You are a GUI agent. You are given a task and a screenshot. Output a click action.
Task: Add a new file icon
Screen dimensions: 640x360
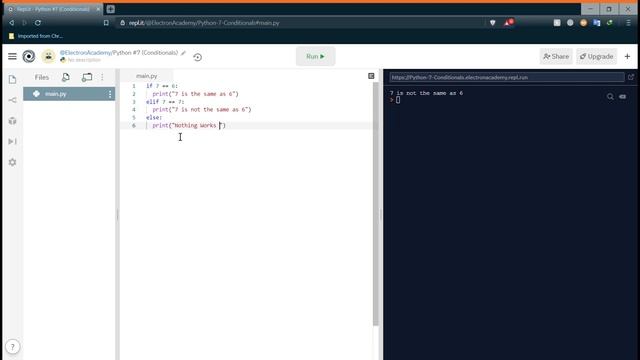tap(65, 77)
